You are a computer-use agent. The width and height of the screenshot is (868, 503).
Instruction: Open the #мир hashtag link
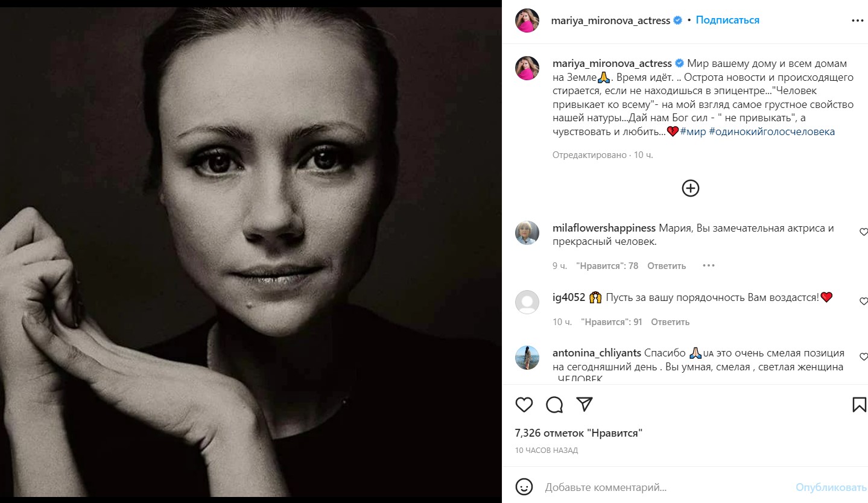pyautogui.click(x=693, y=131)
